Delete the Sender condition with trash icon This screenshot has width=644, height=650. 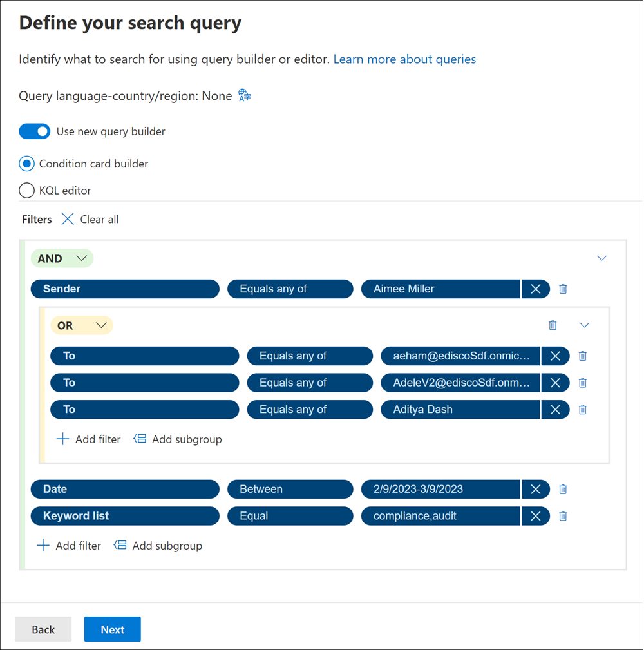(x=562, y=289)
